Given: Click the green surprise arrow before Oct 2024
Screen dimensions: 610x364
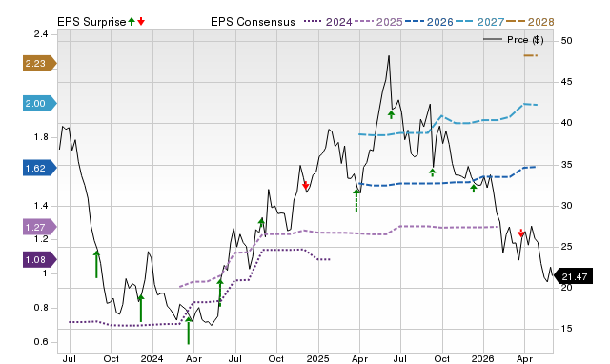Looking at the screenshot, I should 261,223.
